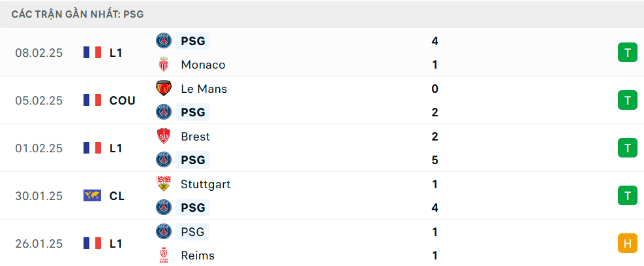Open the Stuttgart team name link
The height and width of the screenshot is (266, 644).
206,184
